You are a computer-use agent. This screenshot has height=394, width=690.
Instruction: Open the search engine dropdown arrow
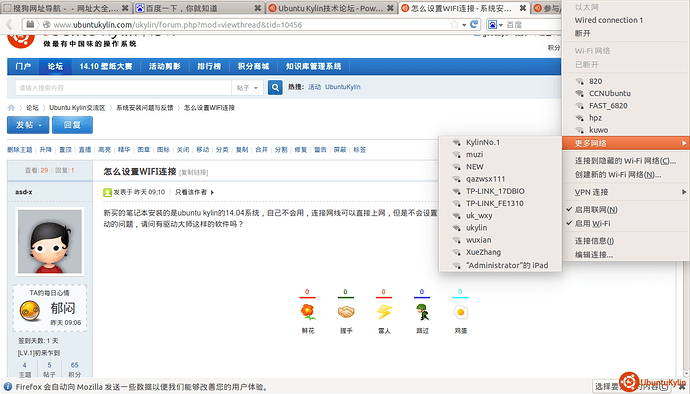501,25
